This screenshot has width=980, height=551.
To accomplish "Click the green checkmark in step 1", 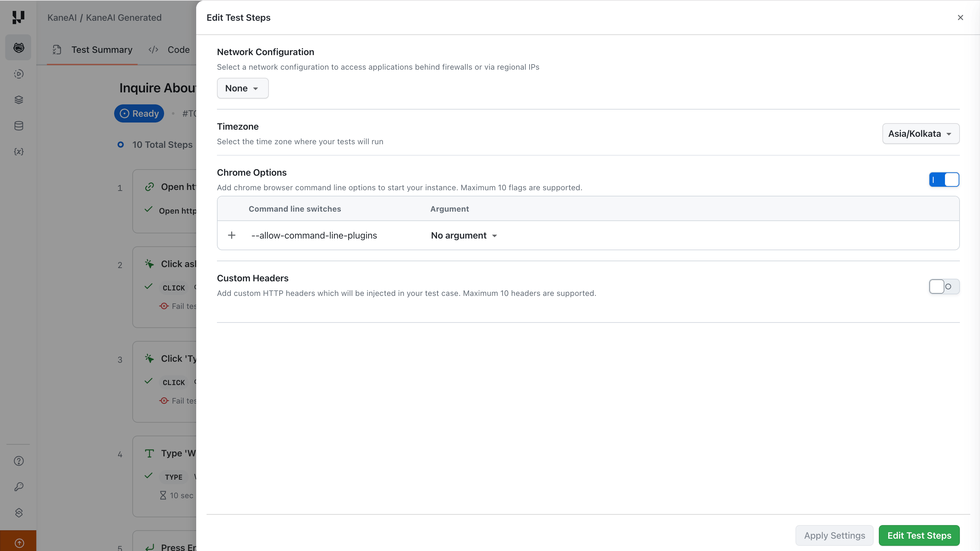I will pos(149,209).
